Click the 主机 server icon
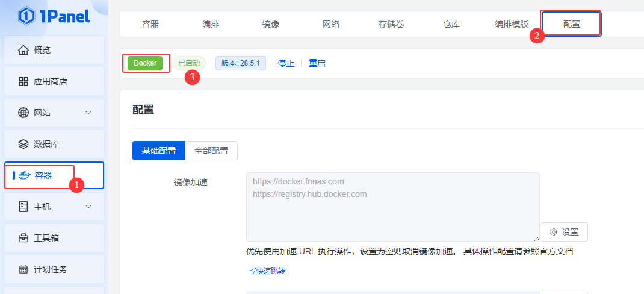 pyautogui.click(x=23, y=207)
